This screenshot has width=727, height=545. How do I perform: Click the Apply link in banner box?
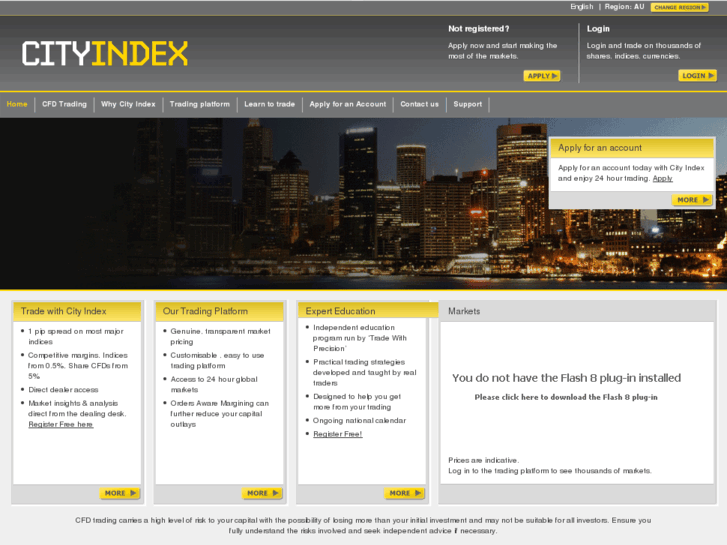[663, 179]
